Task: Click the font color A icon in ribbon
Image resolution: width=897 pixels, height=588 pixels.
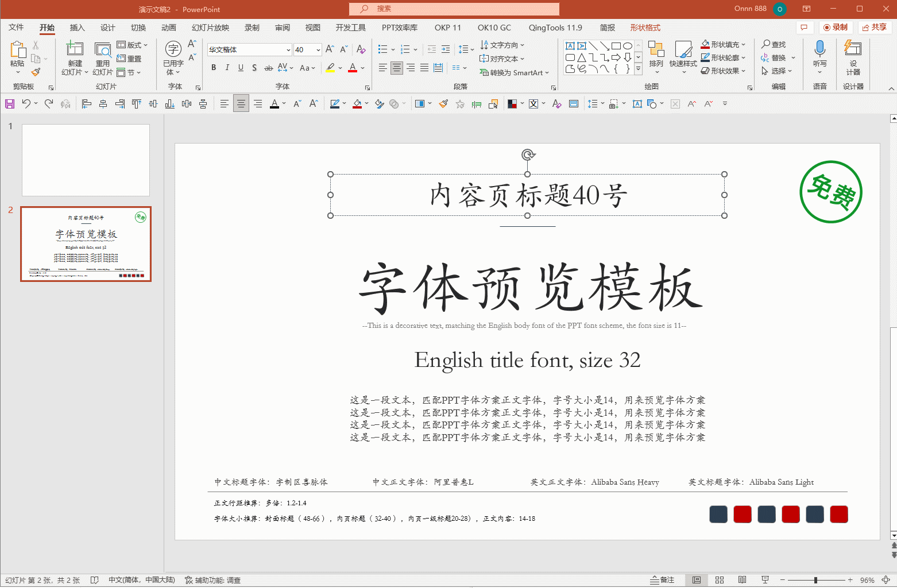Action: 353,68
